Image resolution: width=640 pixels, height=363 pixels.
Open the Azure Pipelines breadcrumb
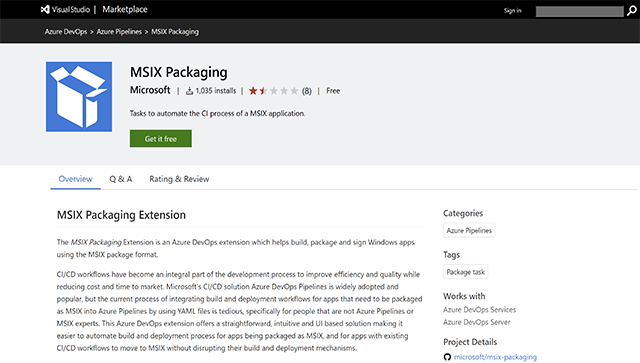pyautogui.click(x=119, y=31)
